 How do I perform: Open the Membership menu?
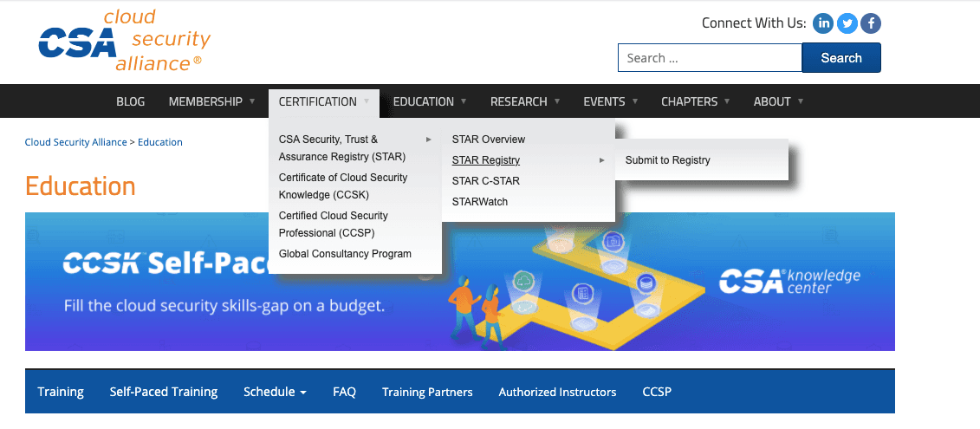tap(205, 101)
